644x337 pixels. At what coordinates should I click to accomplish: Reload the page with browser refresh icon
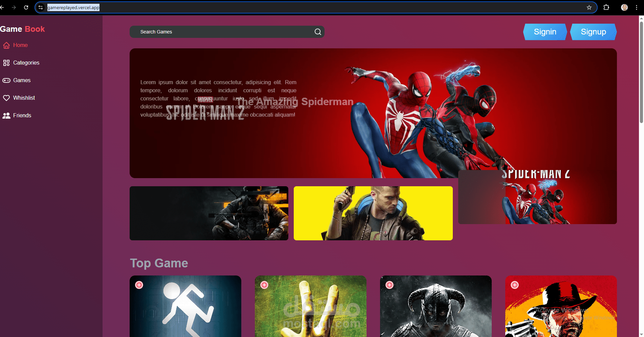coord(26,7)
